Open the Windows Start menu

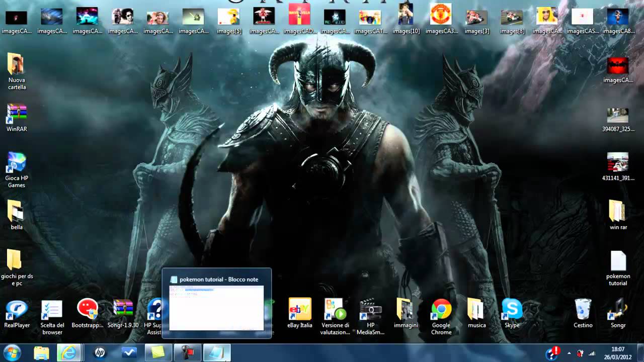(12, 352)
